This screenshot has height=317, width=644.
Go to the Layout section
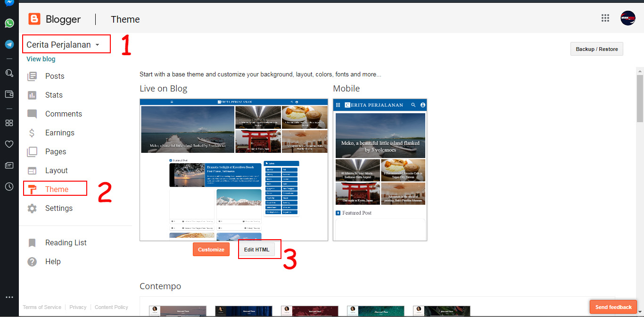point(57,170)
